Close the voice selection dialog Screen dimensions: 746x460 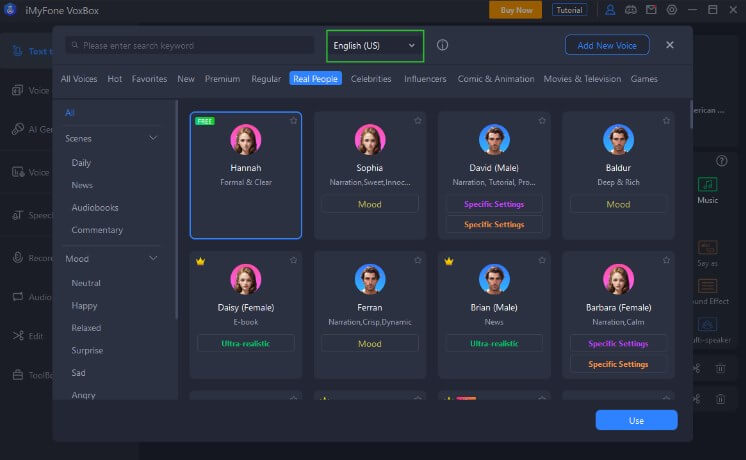tap(670, 45)
